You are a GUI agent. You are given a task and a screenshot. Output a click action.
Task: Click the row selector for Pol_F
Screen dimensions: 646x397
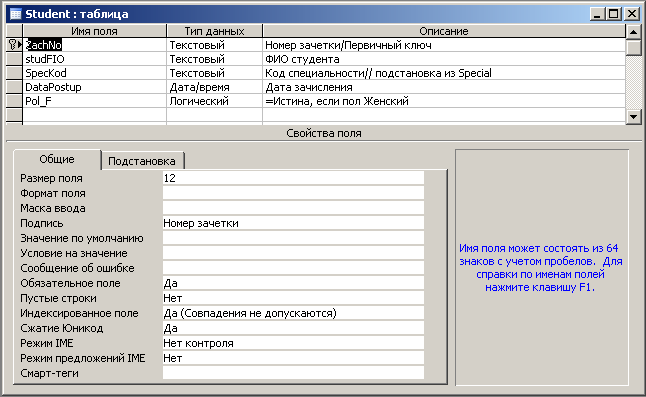(14, 101)
